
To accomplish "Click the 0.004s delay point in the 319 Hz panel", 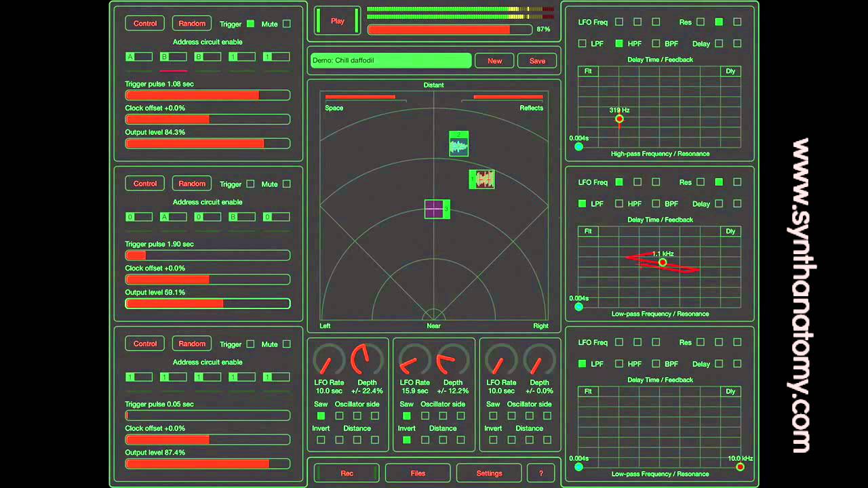I will 578,146.
